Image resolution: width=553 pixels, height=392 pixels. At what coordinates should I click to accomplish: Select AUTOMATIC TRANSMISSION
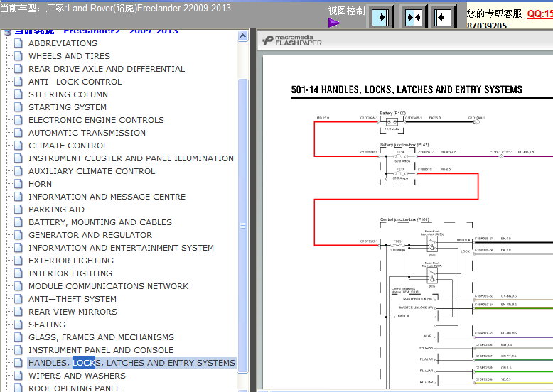pyautogui.click(x=87, y=133)
